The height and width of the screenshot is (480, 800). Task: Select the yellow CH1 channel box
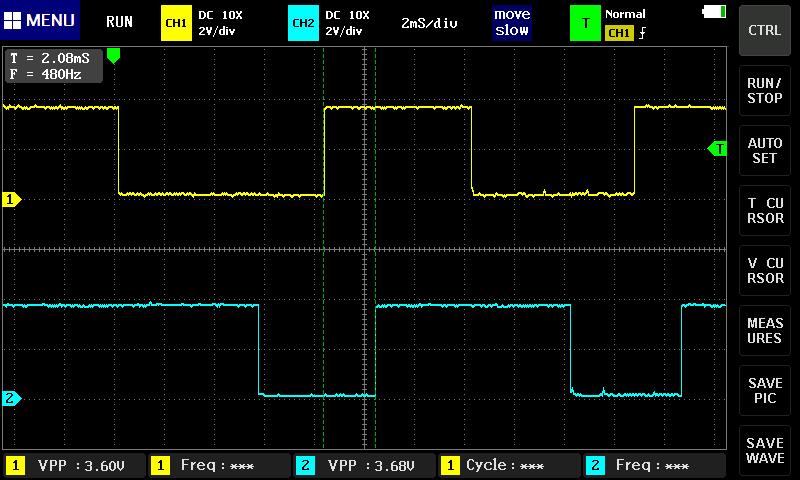point(176,23)
